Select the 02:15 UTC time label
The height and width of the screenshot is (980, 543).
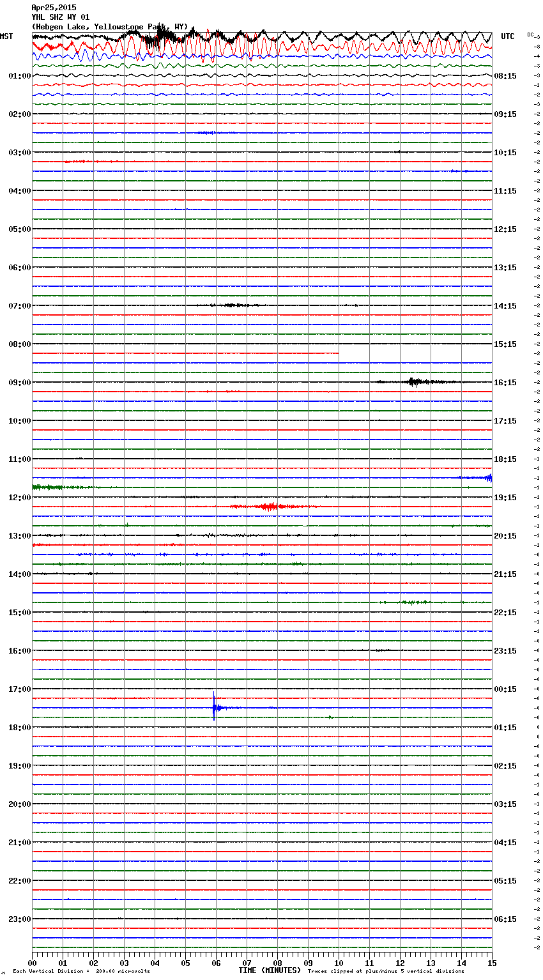click(505, 766)
